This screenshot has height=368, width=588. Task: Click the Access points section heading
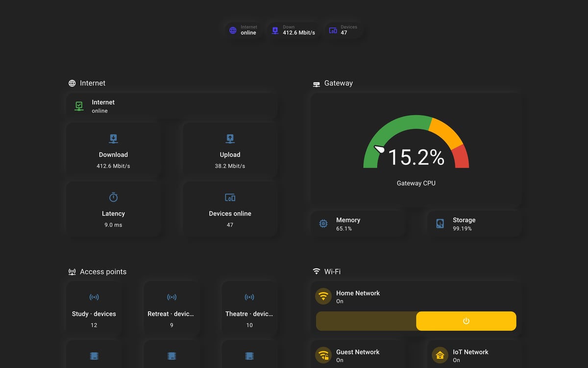(x=103, y=272)
